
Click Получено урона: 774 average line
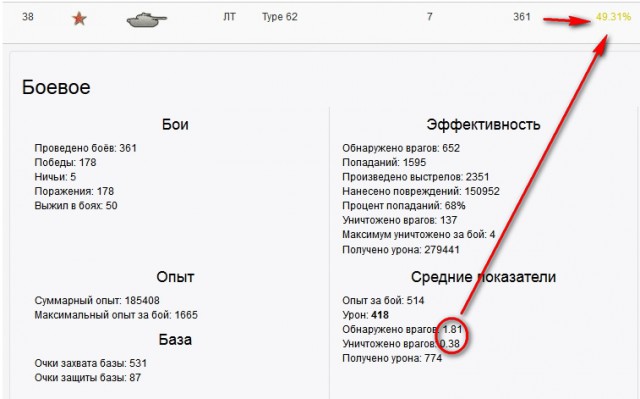pyautogui.click(x=392, y=358)
